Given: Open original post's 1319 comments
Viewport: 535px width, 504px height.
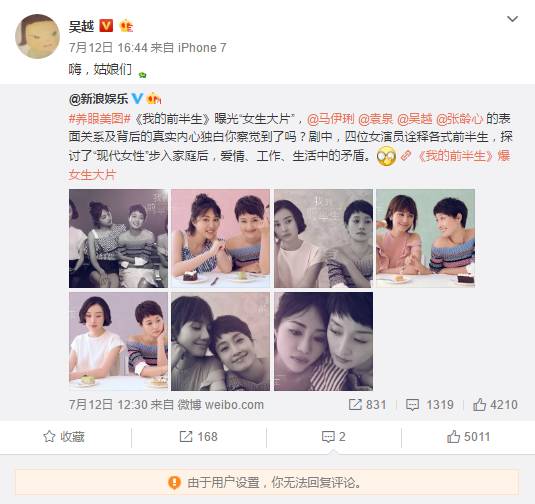Looking at the screenshot, I should tap(430, 405).
